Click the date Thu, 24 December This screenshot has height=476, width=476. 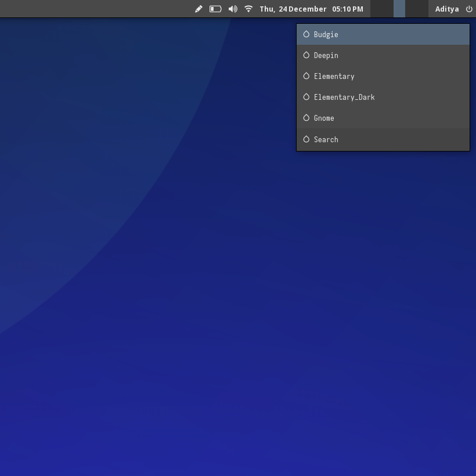(293, 9)
